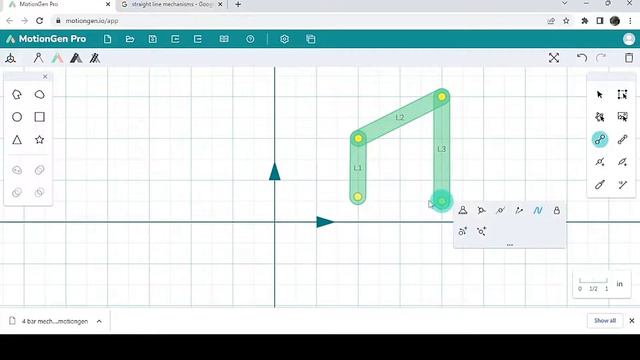Viewport: 640px width, 360px height.
Task: Delete using the trash can icon
Action: click(x=629, y=58)
